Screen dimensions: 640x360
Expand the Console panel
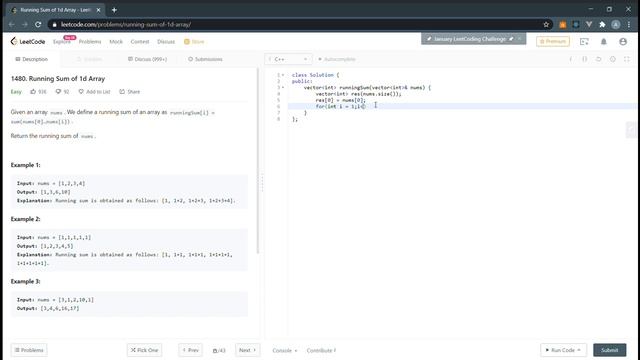pos(284,351)
